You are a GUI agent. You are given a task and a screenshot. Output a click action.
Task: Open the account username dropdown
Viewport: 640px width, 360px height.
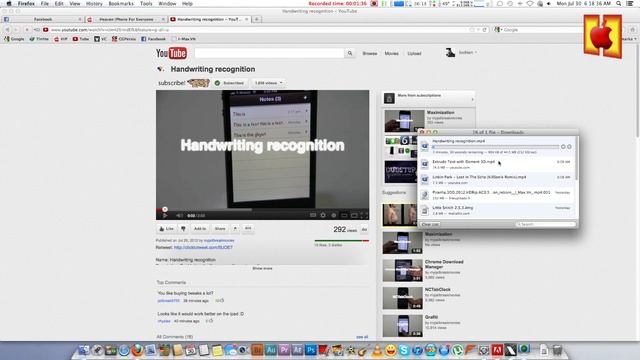coord(468,53)
